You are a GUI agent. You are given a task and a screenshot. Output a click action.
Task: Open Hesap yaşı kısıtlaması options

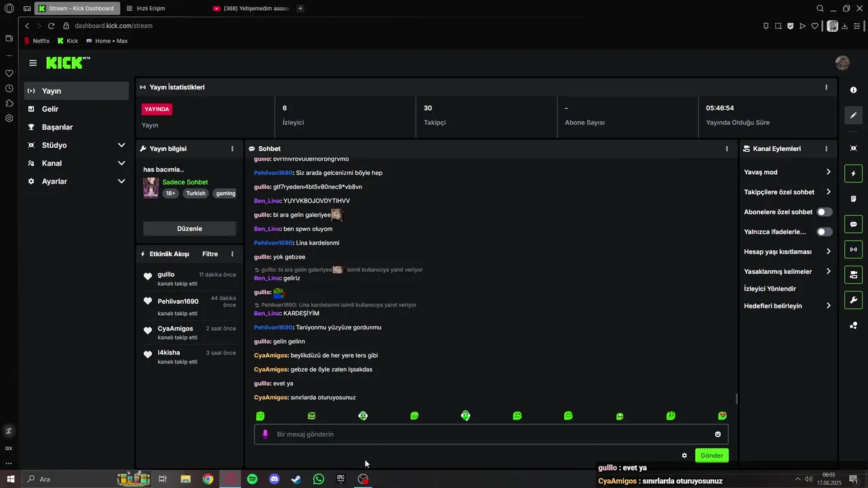[787, 251]
